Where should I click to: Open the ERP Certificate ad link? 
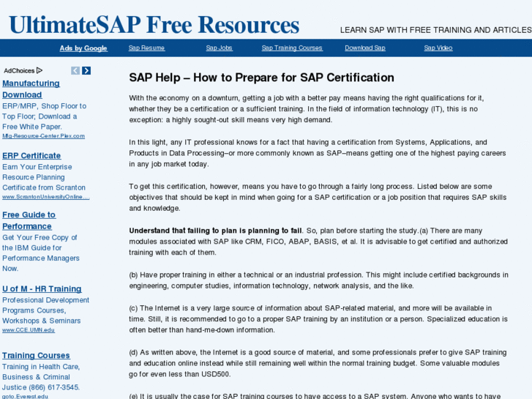[x=31, y=155]
